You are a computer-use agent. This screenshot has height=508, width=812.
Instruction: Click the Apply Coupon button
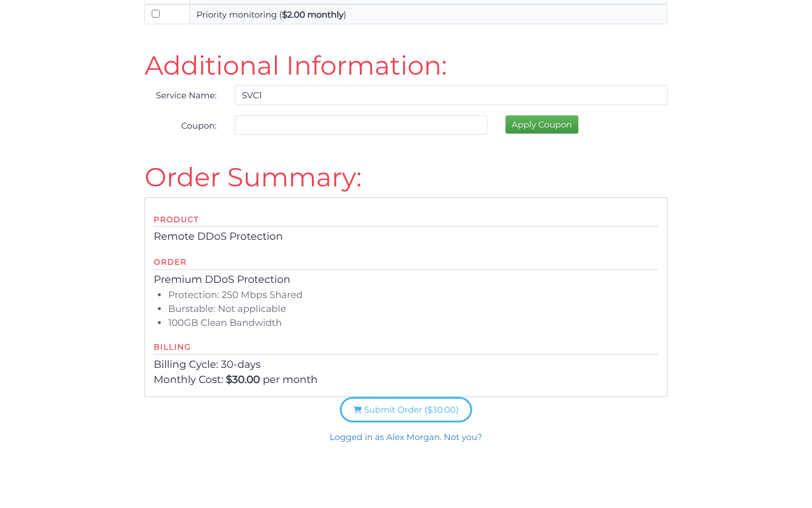542,124
